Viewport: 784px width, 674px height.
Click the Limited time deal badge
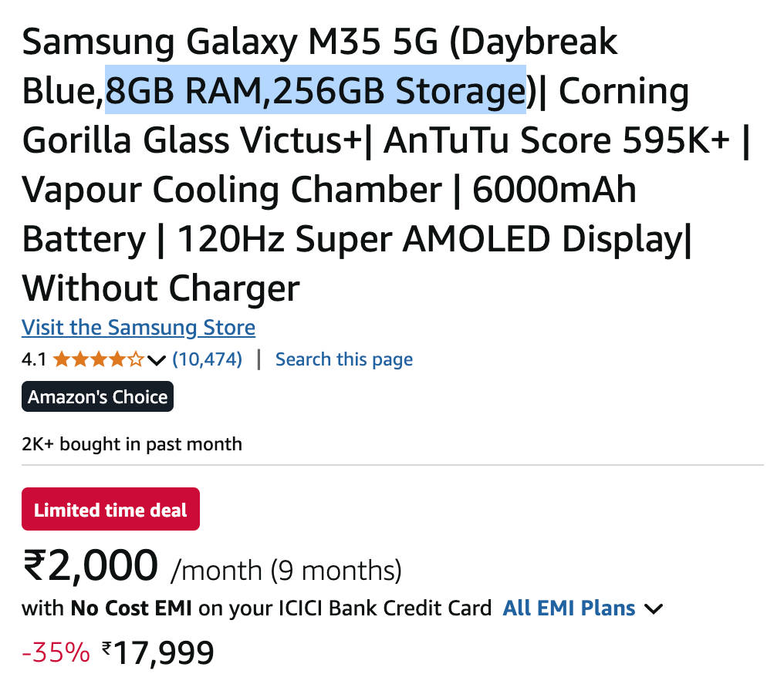tap(110, 510)
